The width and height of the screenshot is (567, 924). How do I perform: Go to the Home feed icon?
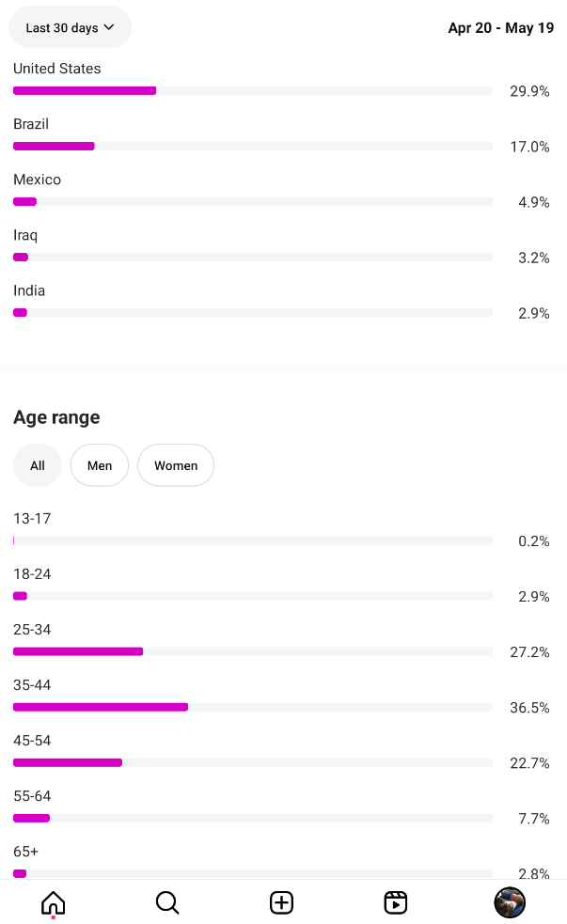53,902
